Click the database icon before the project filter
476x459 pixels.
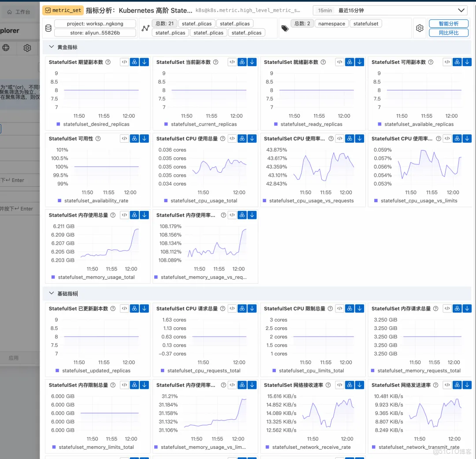pos(48,28)
